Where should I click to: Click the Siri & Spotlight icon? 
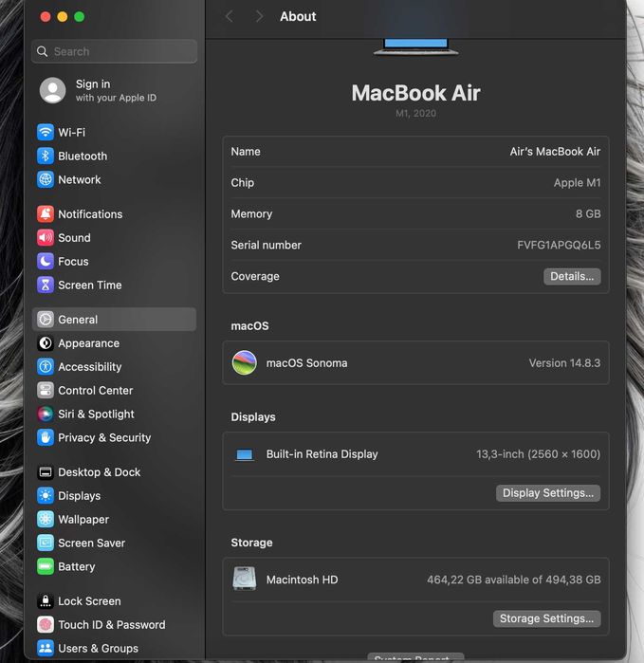tap(46, 414)
